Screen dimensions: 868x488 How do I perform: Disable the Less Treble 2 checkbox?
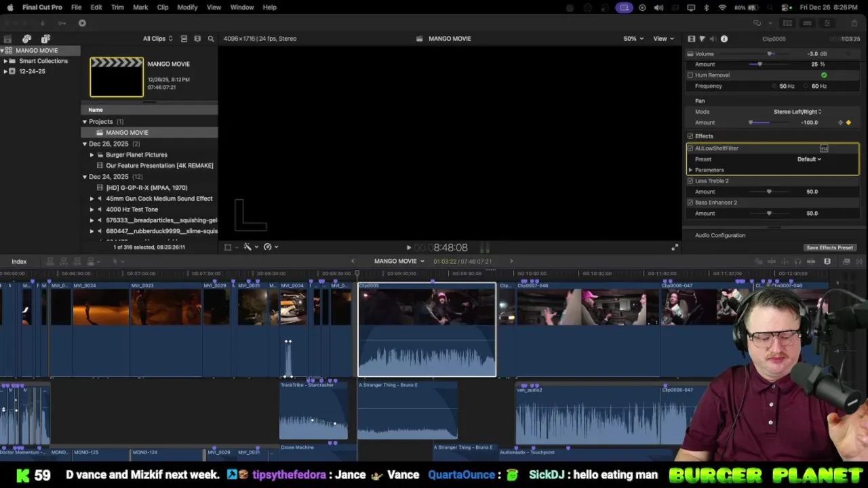click(690, 181)
